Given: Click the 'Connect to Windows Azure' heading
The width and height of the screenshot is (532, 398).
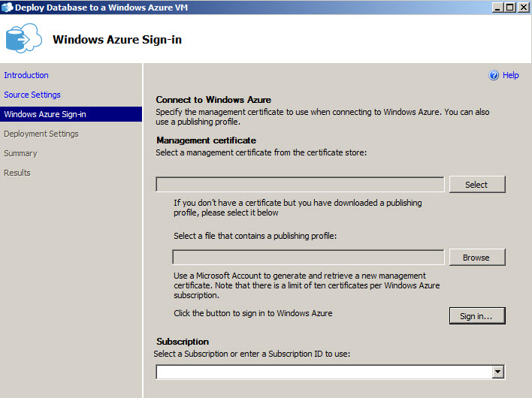Looking at the screenshot, I should pos(213,100).
